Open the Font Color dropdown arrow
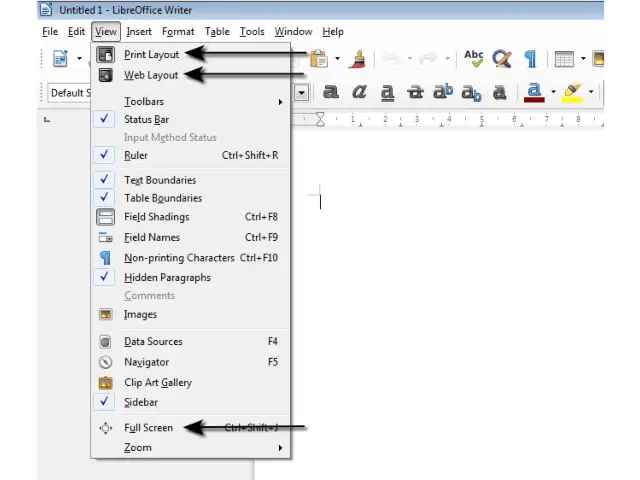 (553, 92)
